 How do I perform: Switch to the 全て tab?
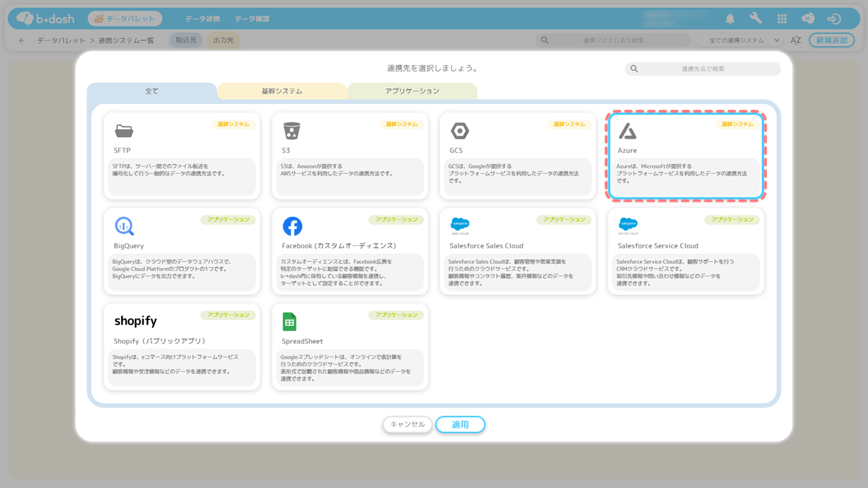(x=152, y=91)
